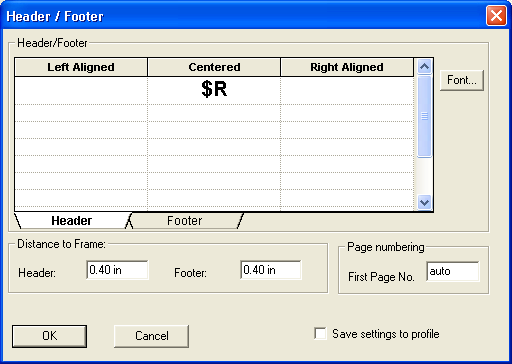Open the Font... settings button
Viewport: 512px width, 364px height.
pos(462,80)
